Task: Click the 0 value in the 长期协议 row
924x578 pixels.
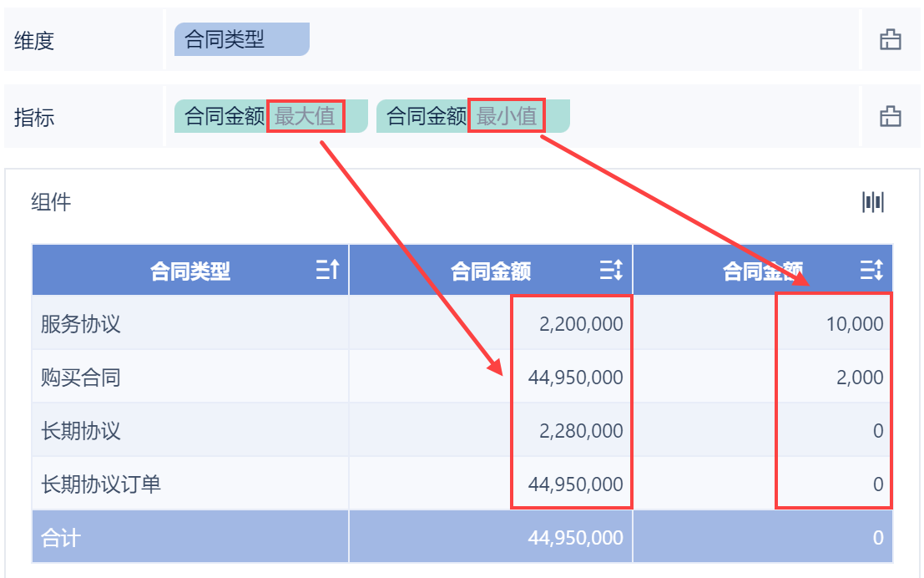Action: point(878,430)
